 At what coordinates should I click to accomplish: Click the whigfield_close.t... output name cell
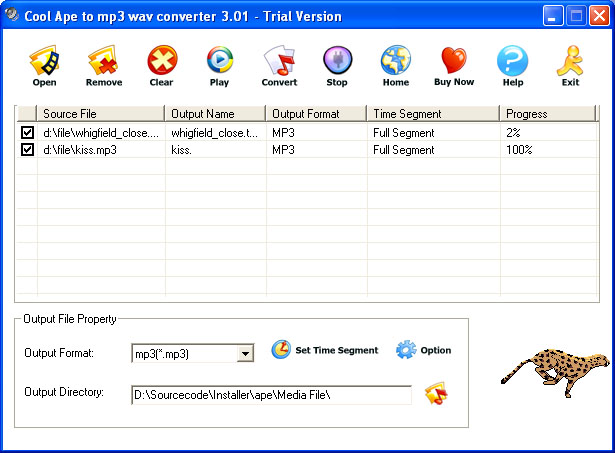[215, 133]
